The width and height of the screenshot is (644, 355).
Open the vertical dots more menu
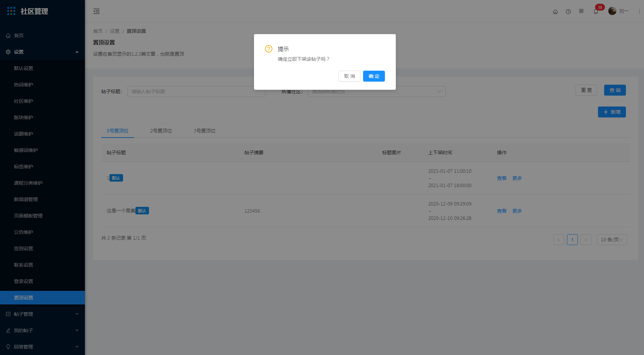click(639, 11)
